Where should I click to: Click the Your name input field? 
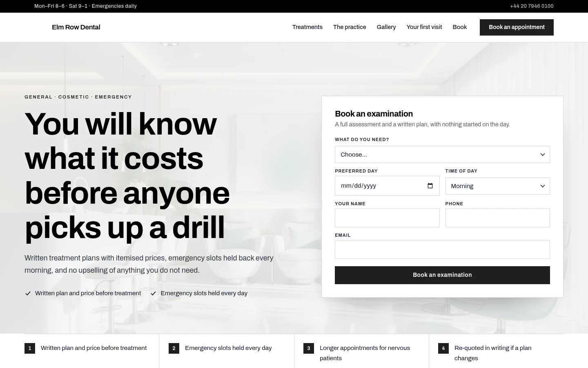click(x=387, y=218)
